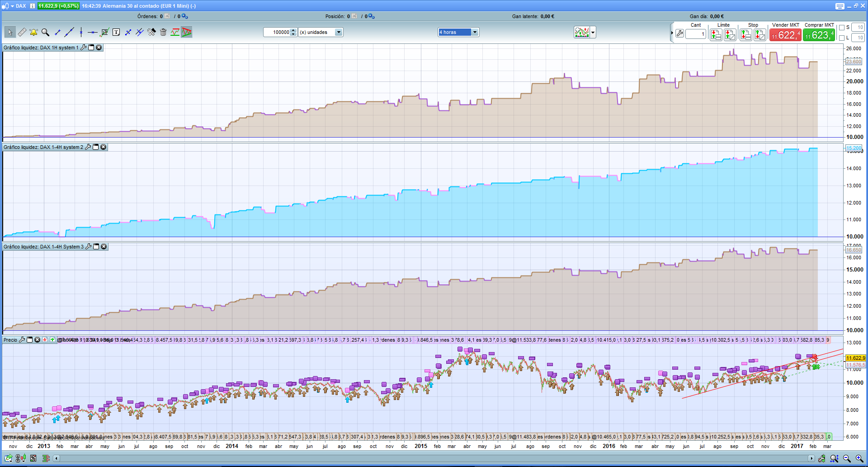Screen dimensions: 868x467
Task: Close the DAX 1-4H system 2 panel
Action: coord(104,147)
